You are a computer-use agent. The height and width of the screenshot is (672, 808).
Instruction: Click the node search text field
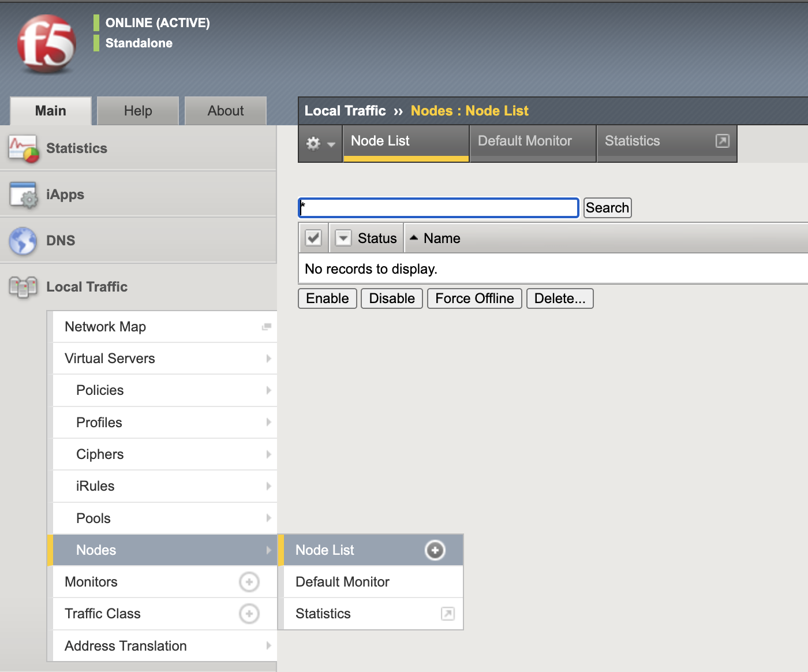pos(439,208)
